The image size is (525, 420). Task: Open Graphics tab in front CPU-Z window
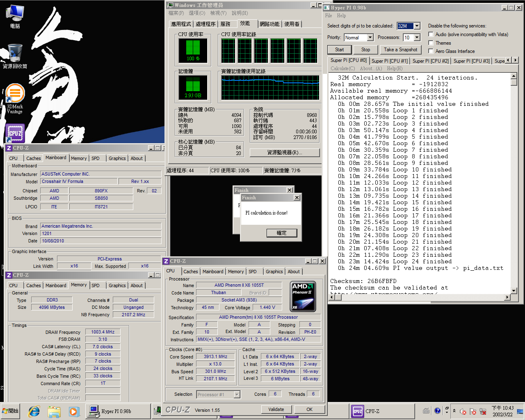click(x=274, y=272)
